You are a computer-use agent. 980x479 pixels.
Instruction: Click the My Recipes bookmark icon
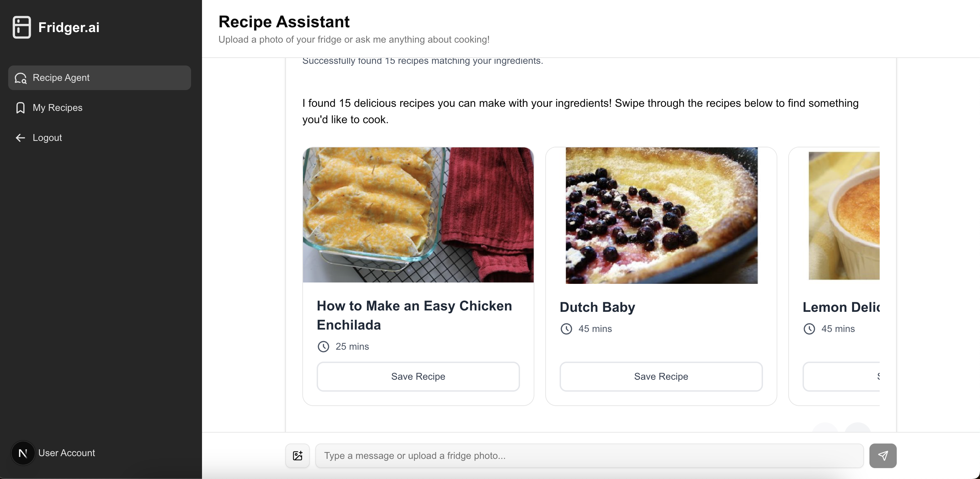(20, 108)
